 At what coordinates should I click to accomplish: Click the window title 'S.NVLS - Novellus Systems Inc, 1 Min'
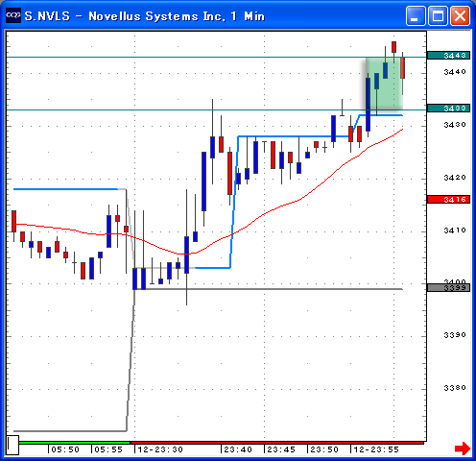coord(145,16)
